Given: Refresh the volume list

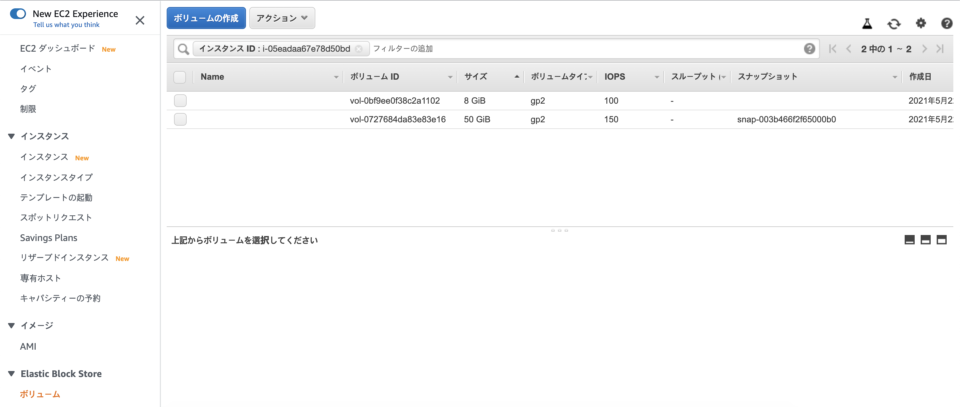Looking at the screenshot, I should click(x=894, y=23).
